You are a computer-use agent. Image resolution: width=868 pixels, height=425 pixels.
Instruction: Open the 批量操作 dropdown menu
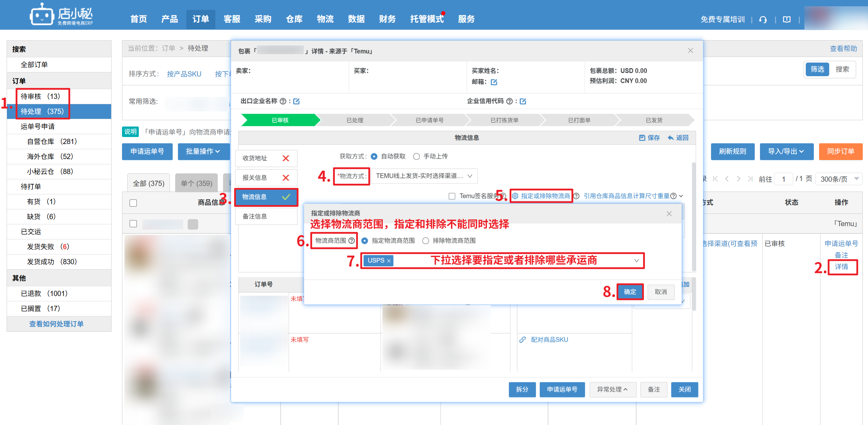click(x=203, y=151)
